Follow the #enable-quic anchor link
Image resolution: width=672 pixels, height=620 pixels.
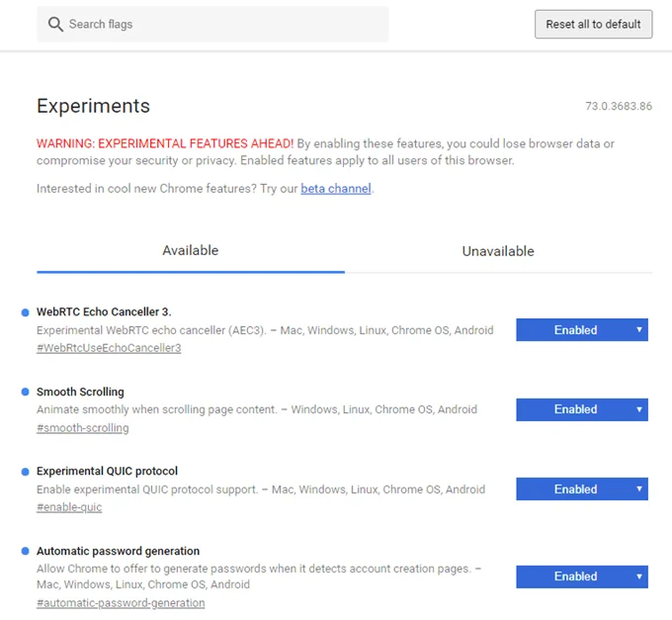(x=69, y=507)
